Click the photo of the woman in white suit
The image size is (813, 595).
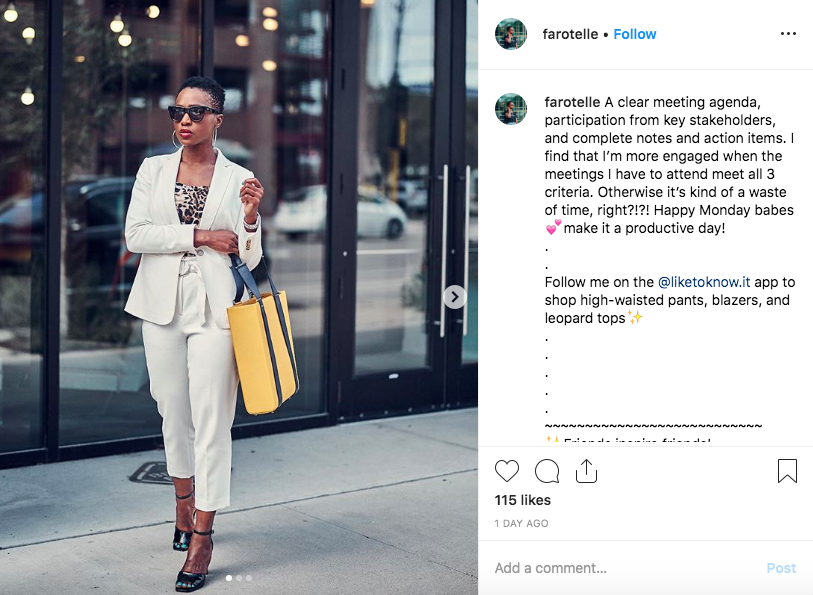coord(239,298)
